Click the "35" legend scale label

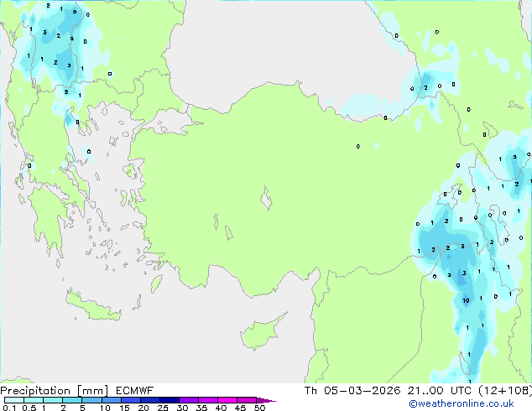point(201,408)
